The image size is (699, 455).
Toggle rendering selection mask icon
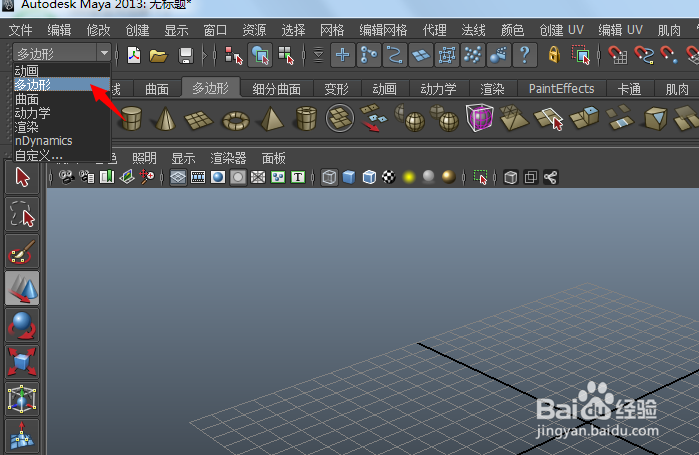coord(498,55)
